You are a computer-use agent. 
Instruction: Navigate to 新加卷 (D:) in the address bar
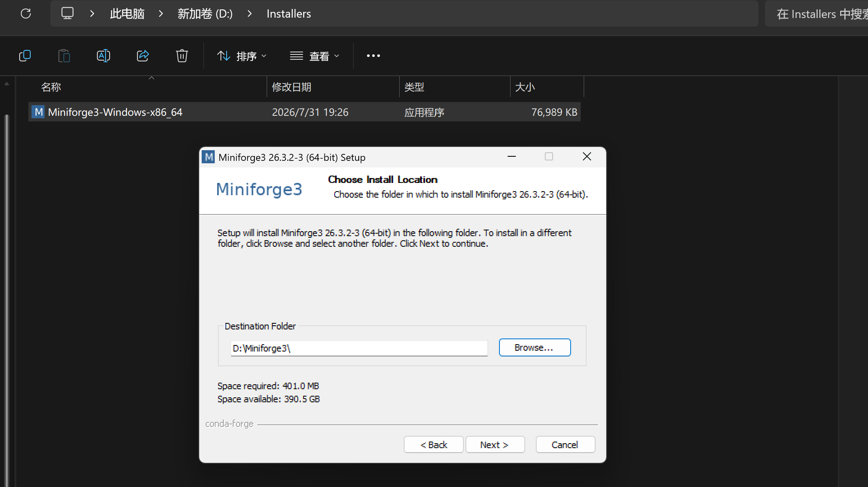tap(205, 14)
